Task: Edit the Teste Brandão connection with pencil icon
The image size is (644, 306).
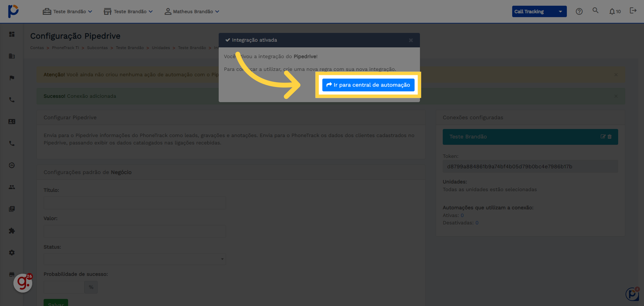Action: (603, 137)
